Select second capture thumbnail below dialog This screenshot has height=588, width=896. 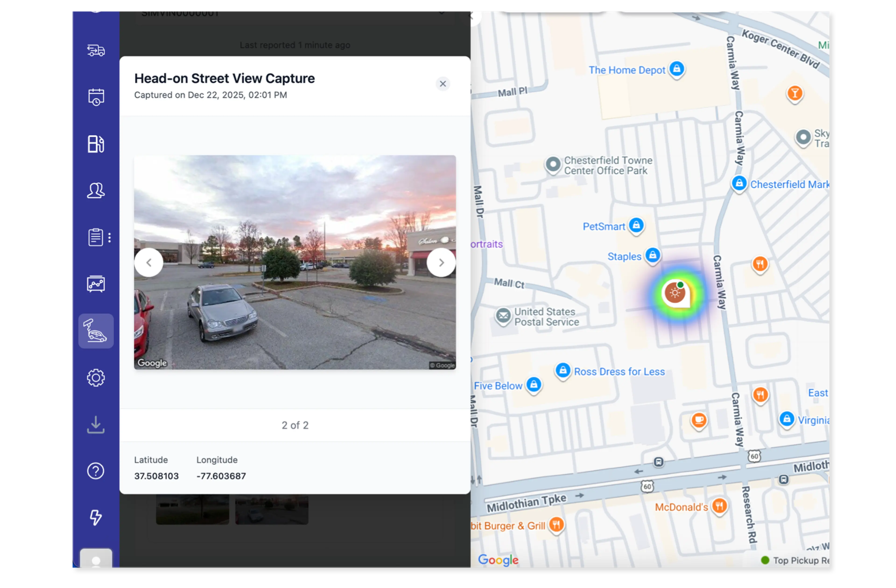tap(271, 510)
